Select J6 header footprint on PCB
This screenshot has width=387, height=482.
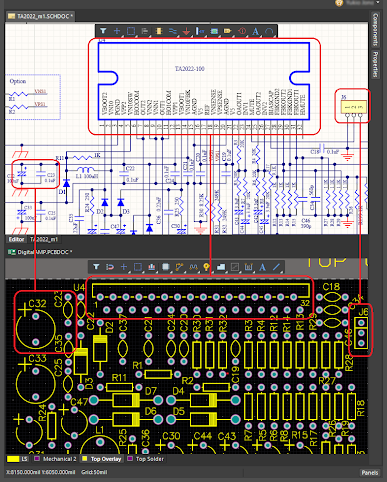(361, 333)
